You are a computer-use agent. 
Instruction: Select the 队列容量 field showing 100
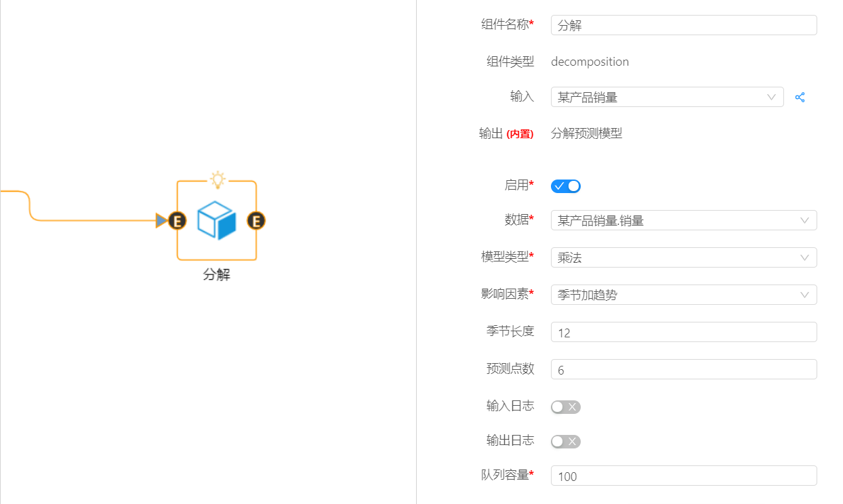[683, 476]
